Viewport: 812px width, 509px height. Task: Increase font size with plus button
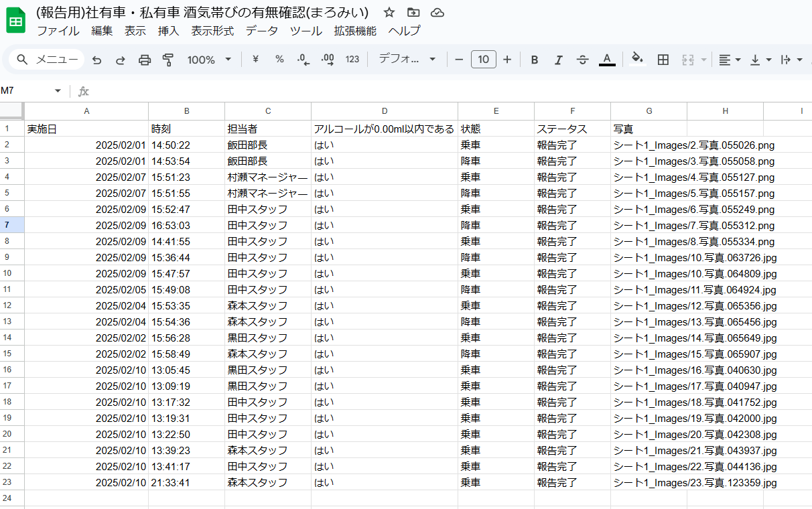pyautogui.click(x=507, y=60)
